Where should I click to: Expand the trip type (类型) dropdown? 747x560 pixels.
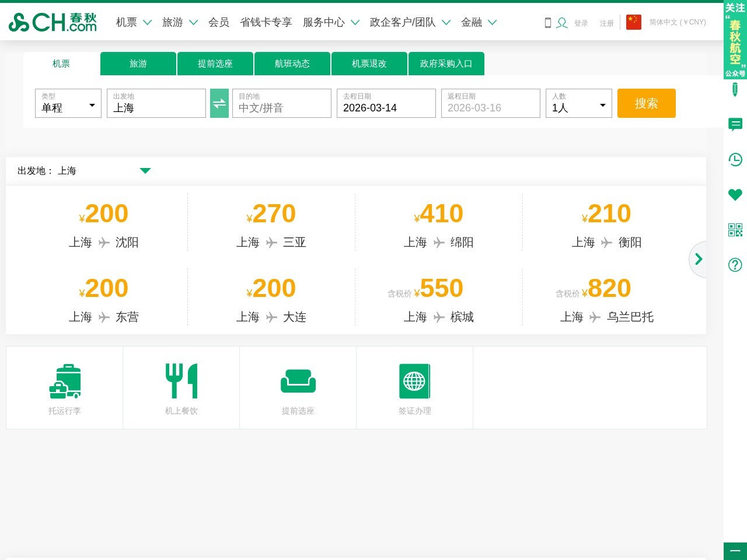coord(92,105)
